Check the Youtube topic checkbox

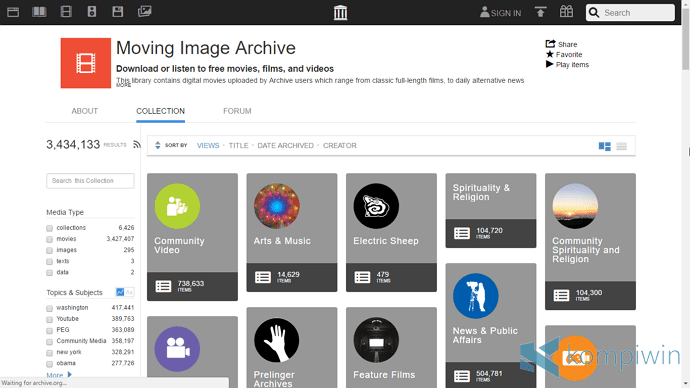(49, 319)
